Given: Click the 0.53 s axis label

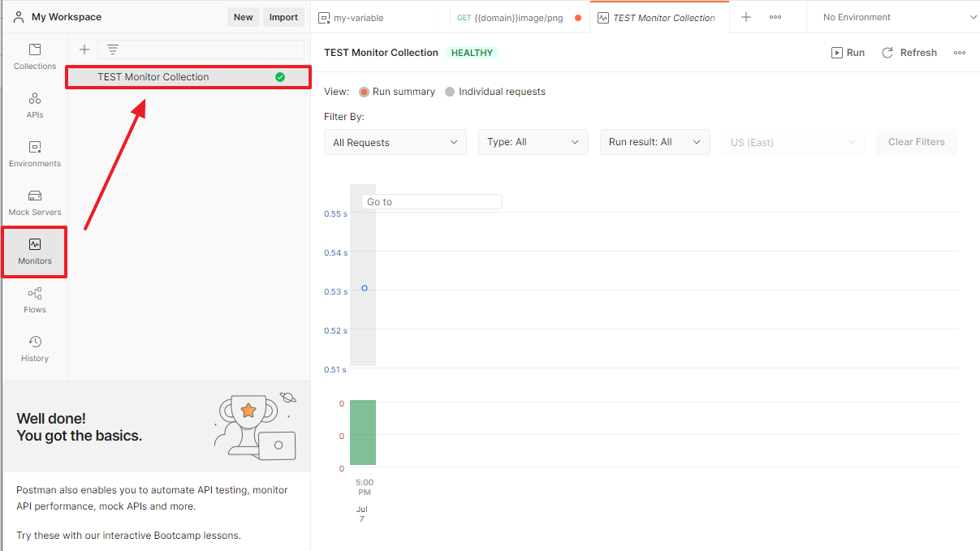Looking at the screenshot, I should (x=335, y=292).
